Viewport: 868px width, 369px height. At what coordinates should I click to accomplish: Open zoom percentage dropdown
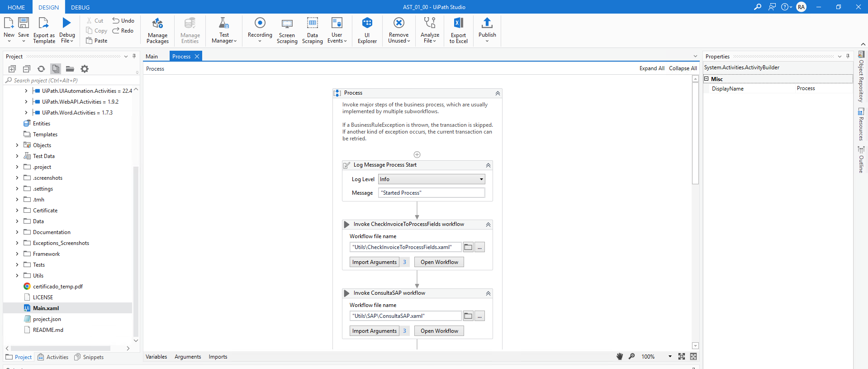click(670, 356)
